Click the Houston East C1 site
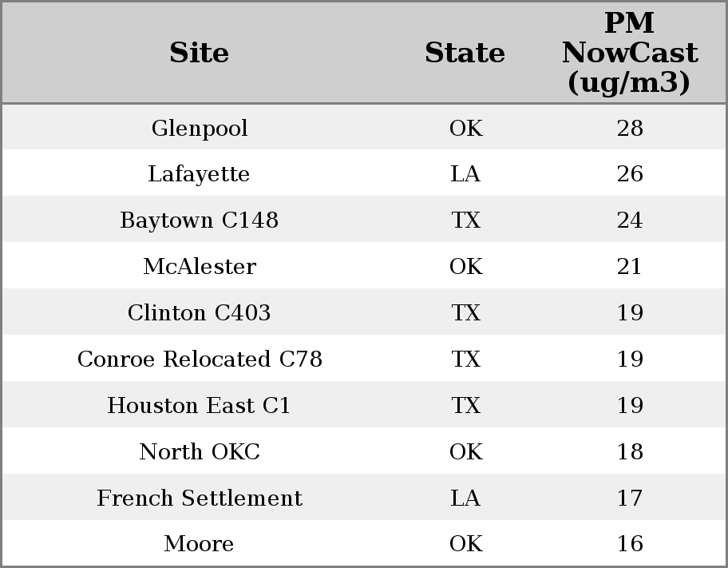Screen dimensions: 728x568 coord(200,406)
